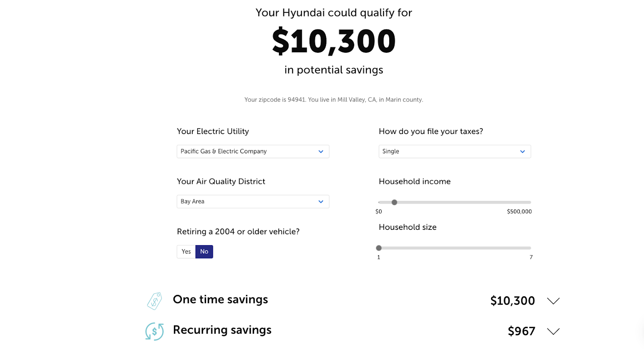Click blue arrow in Pacific Gas & Electric field
Viewport: 644px width, 349px height.
click(x=321, y=152)
